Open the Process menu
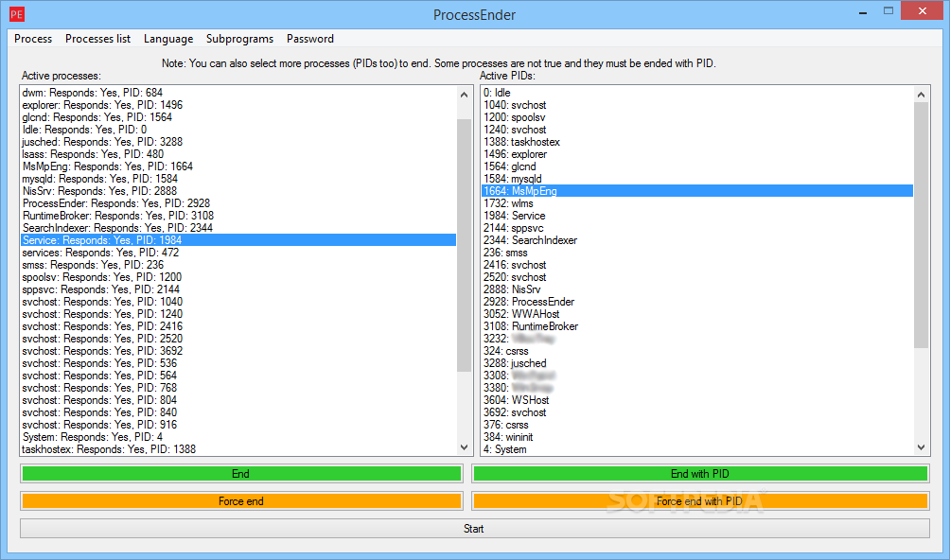The width and height of the screenshot is (950, 560). pyautogui.click(x=33, y=39)
